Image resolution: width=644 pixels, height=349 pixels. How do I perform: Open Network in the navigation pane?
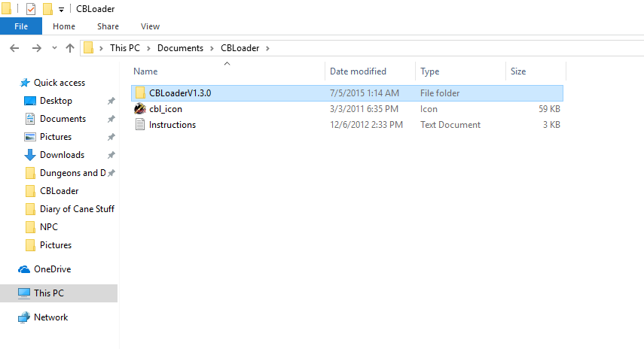click(51, 317)
